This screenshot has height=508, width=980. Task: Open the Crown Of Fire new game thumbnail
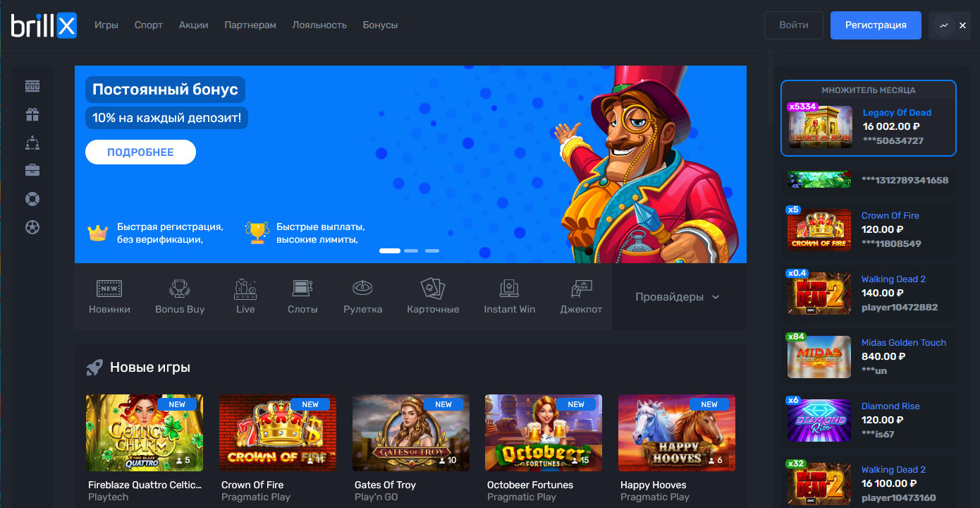click(x=278, y=433)
